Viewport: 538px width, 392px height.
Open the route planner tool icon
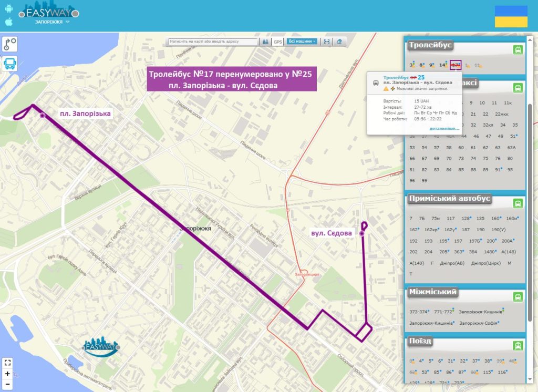coord(10,44)
